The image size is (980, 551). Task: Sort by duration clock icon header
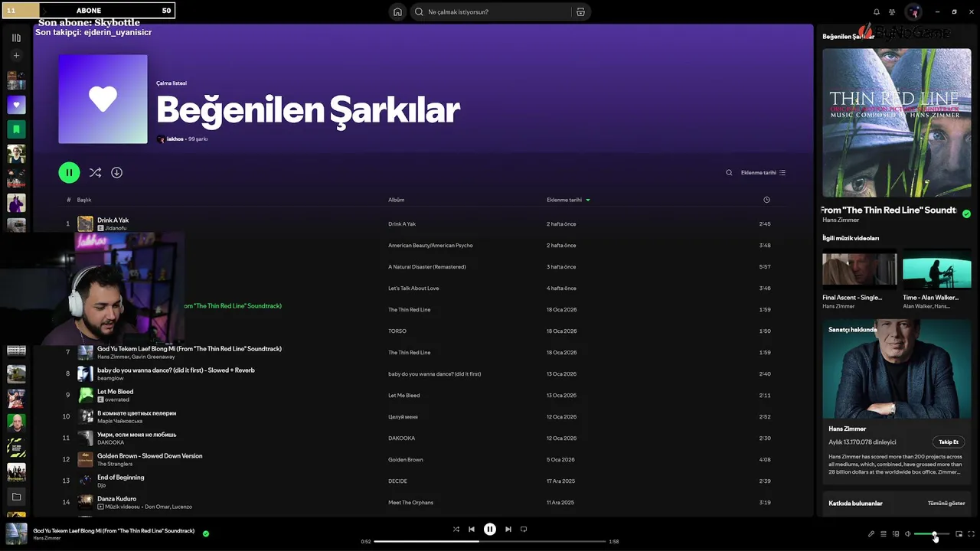tap(766, 200)
